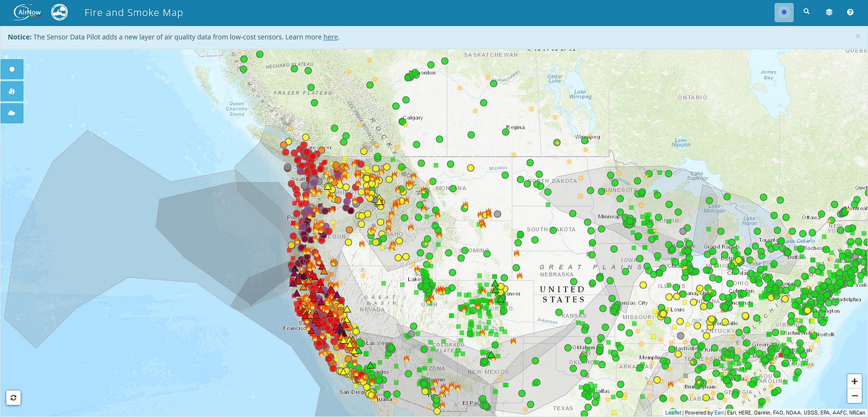The height and width of the screenshot is (417, 868).
Task: Click the fire icon west of Birmingham
Action: coord(671,384)
